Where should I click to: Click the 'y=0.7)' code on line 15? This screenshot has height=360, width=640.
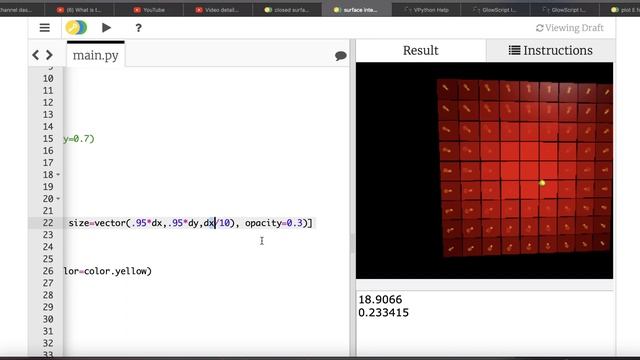coord(79,139)
